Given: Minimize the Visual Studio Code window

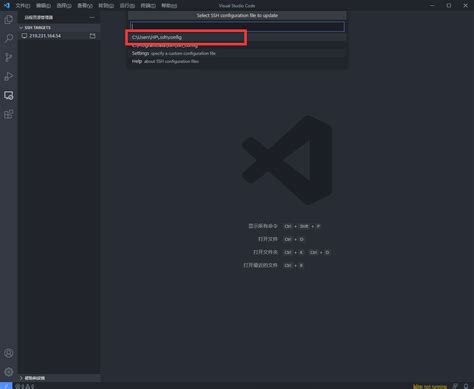Looking at the screenshot, I should click(432, 6).
